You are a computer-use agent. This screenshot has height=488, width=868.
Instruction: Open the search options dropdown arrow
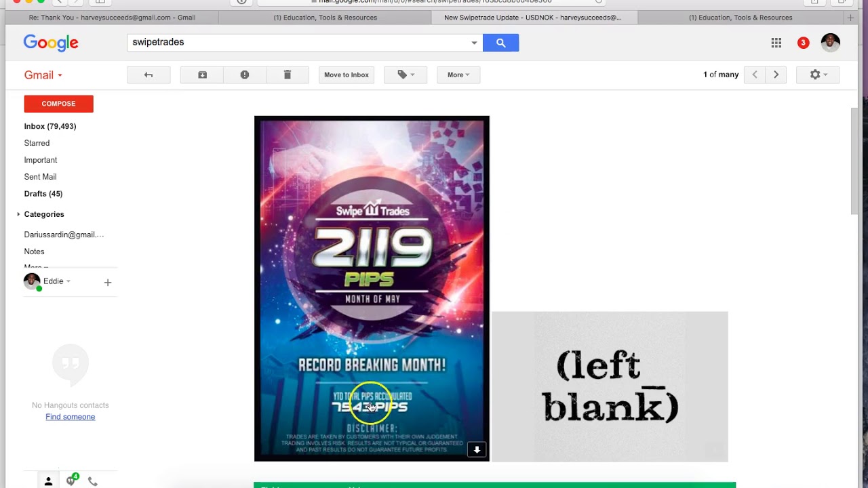474,43
